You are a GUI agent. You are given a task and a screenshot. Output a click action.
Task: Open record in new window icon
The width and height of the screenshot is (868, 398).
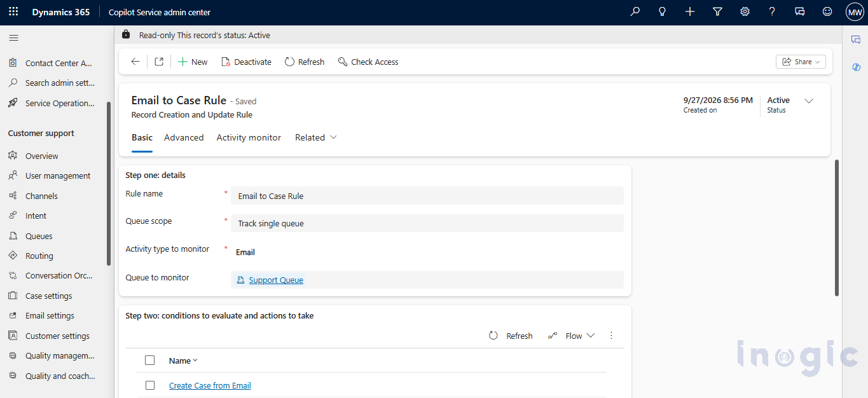[159, 62]
